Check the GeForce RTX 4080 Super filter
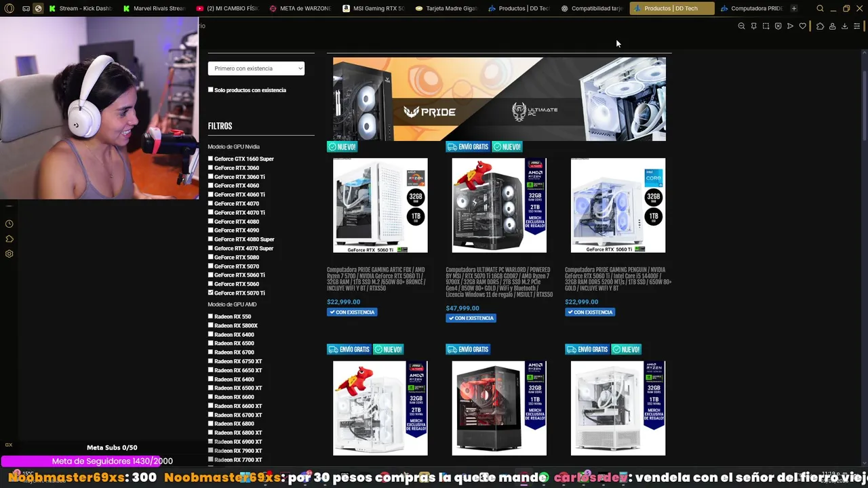 (x=210, y=239)
